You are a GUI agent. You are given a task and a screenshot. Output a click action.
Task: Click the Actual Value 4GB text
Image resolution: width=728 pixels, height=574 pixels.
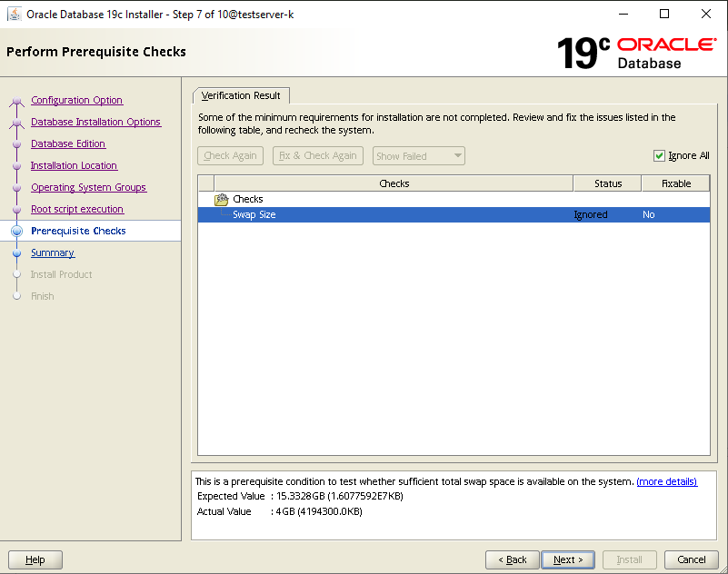coord(280,511)
